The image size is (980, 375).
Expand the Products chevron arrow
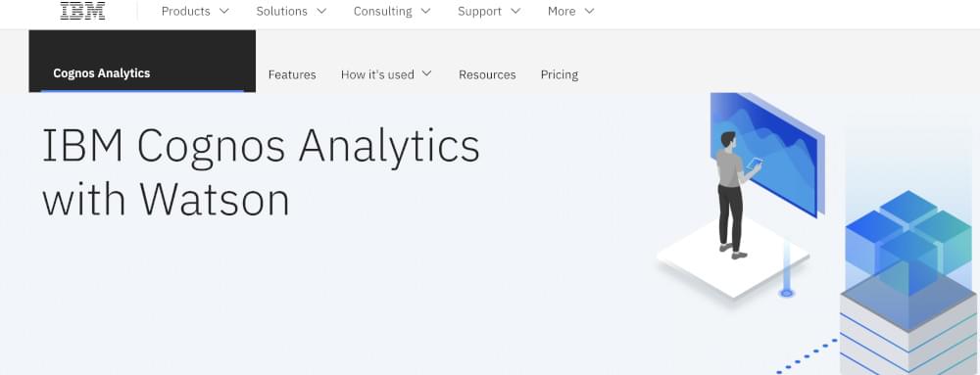click(224, 11)
